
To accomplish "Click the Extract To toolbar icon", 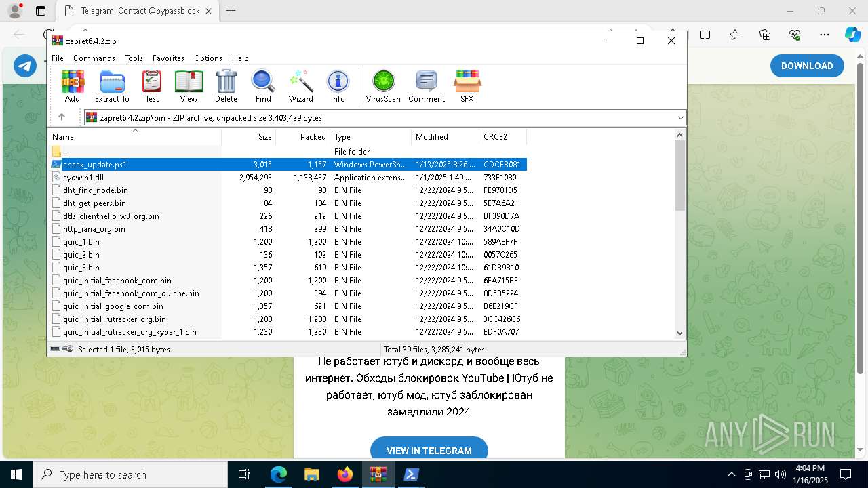I will click(x=112, y=86).
